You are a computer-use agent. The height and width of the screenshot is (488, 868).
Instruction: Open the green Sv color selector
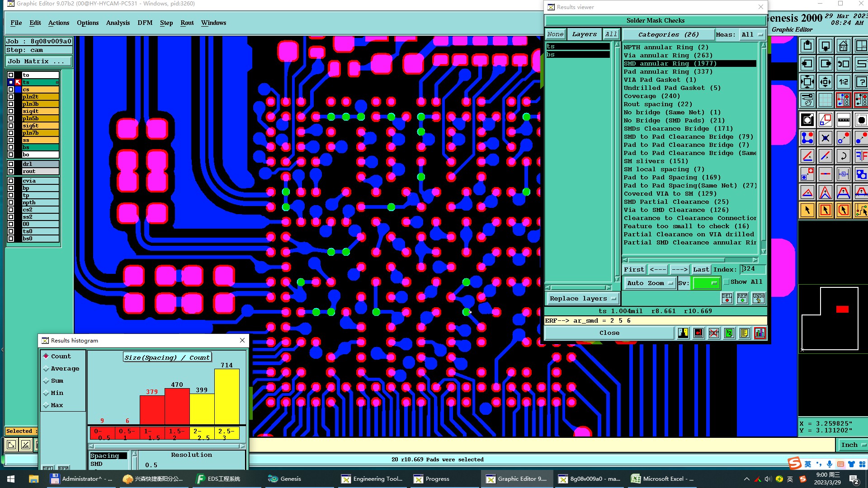706,283
